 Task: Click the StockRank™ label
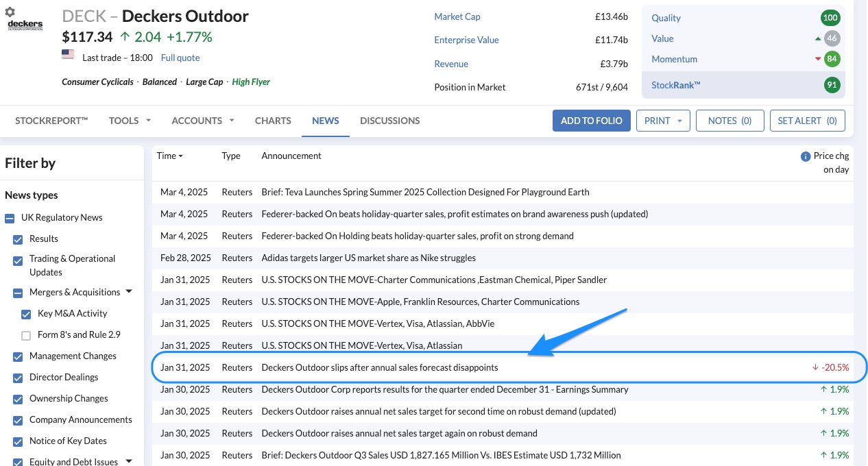[676, 86]
